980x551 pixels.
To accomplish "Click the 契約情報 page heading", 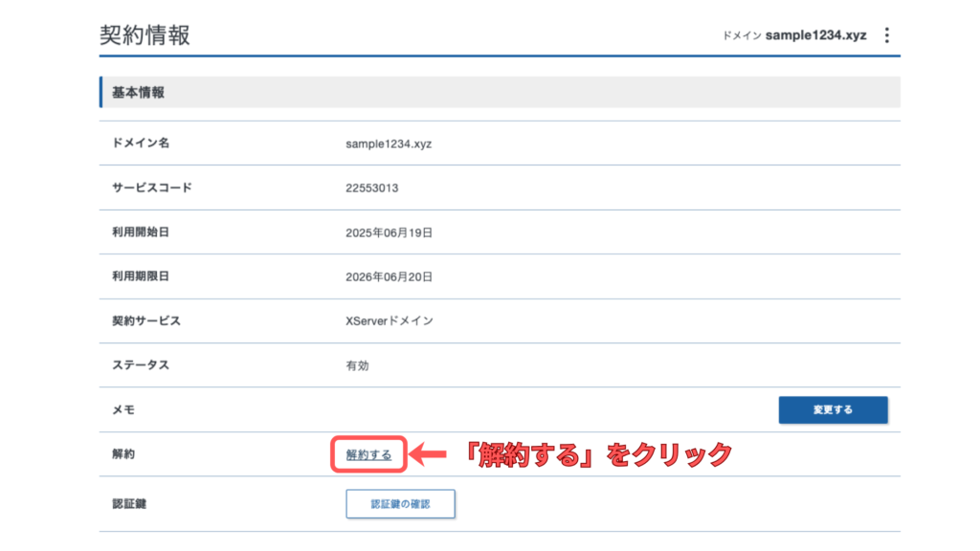I will tap(145, 35).
